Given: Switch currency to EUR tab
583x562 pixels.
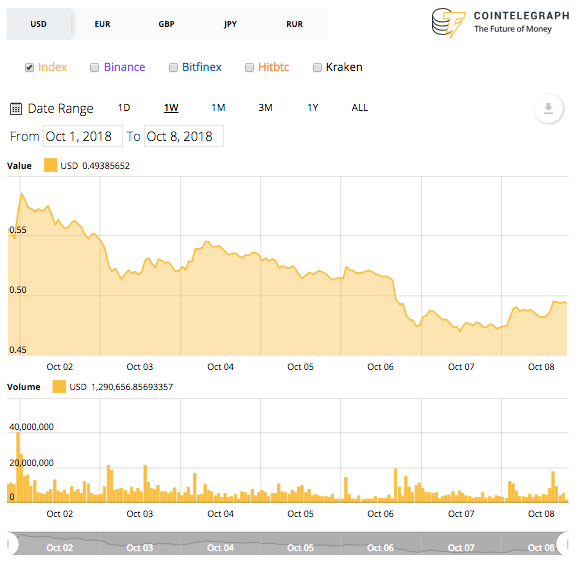Looking at the screenshot, I should point(102,24).
